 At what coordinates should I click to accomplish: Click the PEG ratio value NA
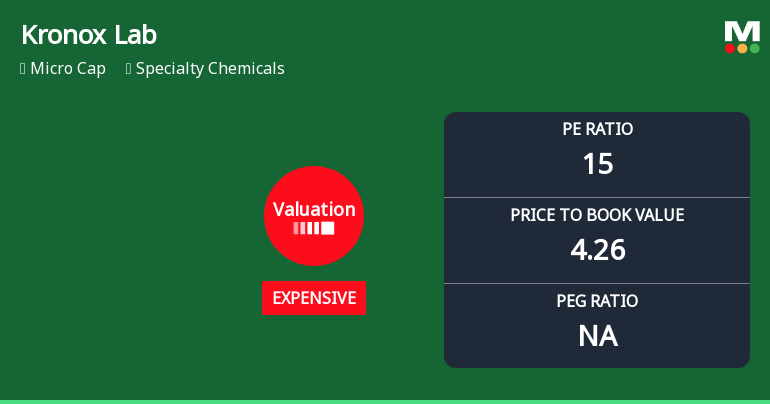597,336
